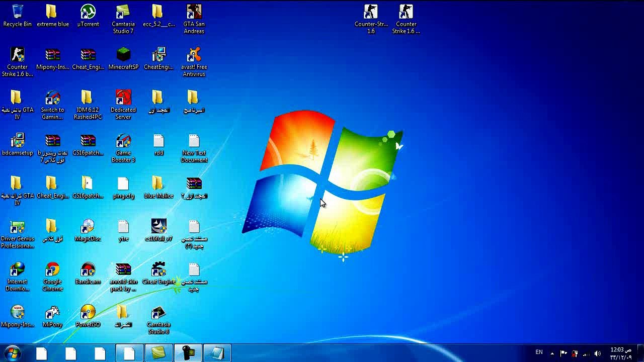Select the GTA San Andreas icon
The height and width of the screenshot is (362, 644).
click(194, 19)
